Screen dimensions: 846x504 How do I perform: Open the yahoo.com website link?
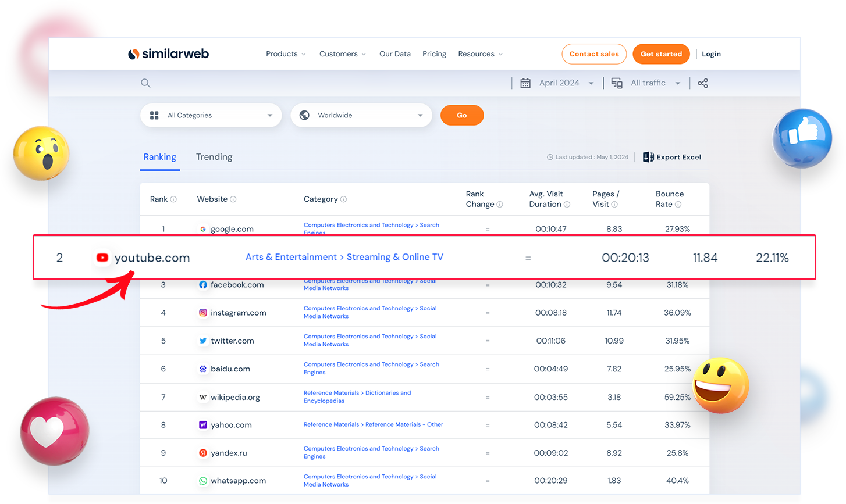tap(232, 425)
